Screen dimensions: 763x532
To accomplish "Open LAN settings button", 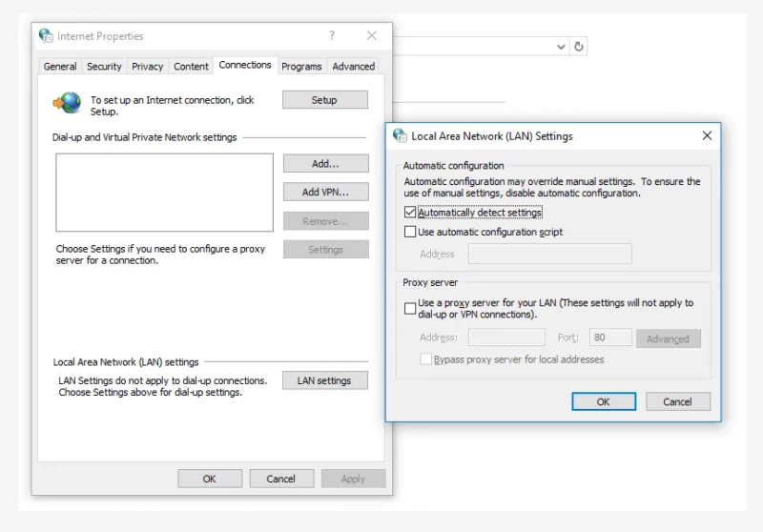I will tap(325, 380).
